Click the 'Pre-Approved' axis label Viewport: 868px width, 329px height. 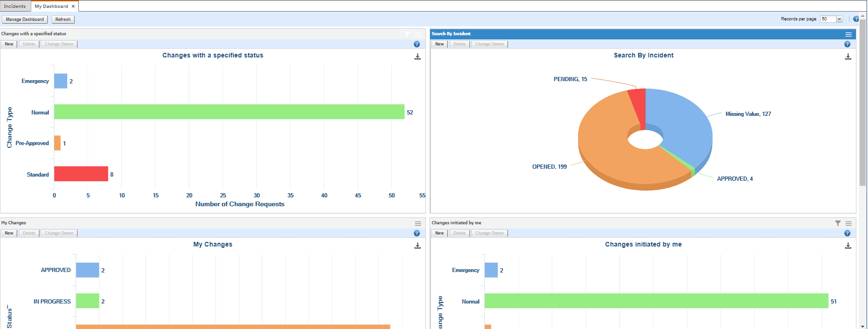point(32,143)
